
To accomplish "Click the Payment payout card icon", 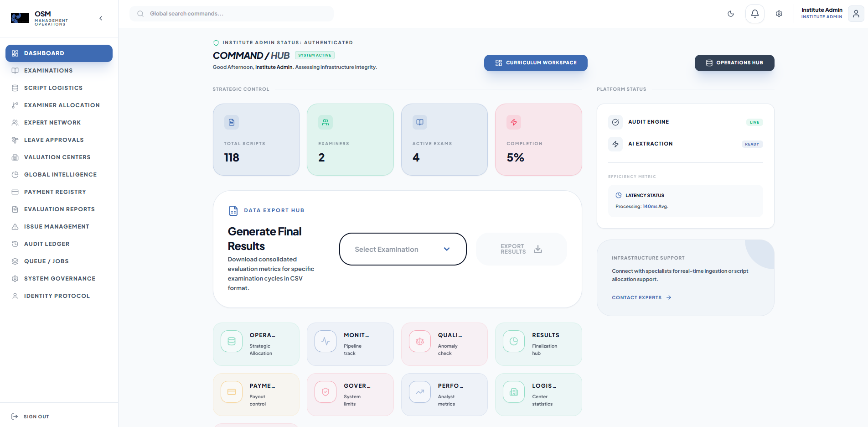I will pos(232,392).
